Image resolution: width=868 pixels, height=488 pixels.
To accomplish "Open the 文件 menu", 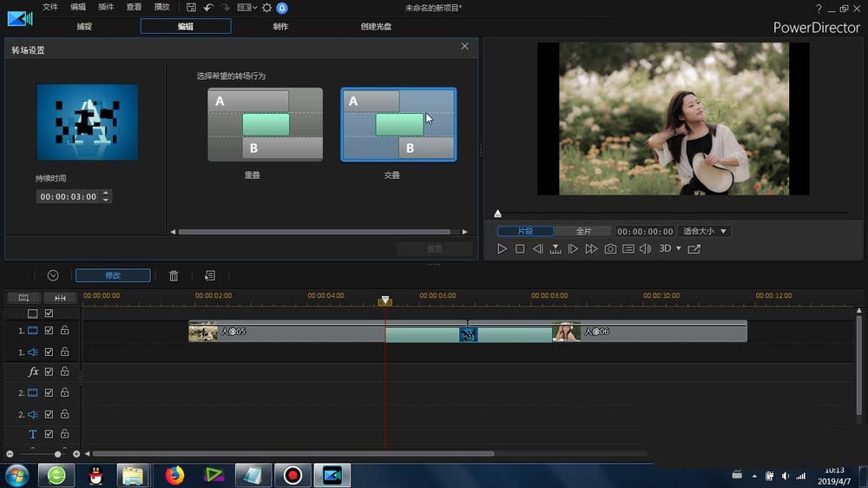I will coord(50,7).
